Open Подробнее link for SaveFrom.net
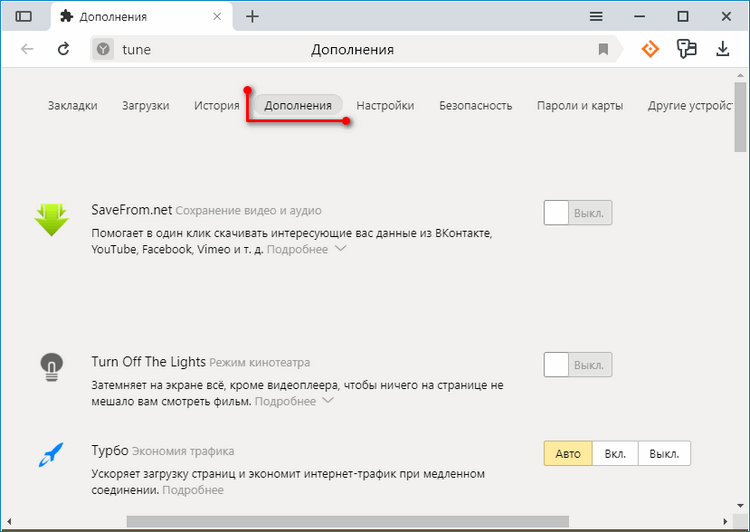Viewport: 750px width, 532px height. 297,249
